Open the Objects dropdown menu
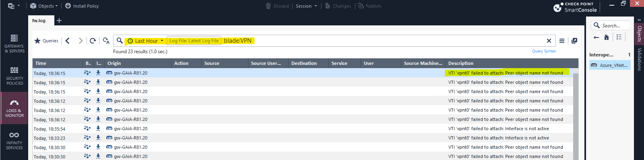Viewport: 644px width, 160px height. pyautogui.click(x=44, y=6)
